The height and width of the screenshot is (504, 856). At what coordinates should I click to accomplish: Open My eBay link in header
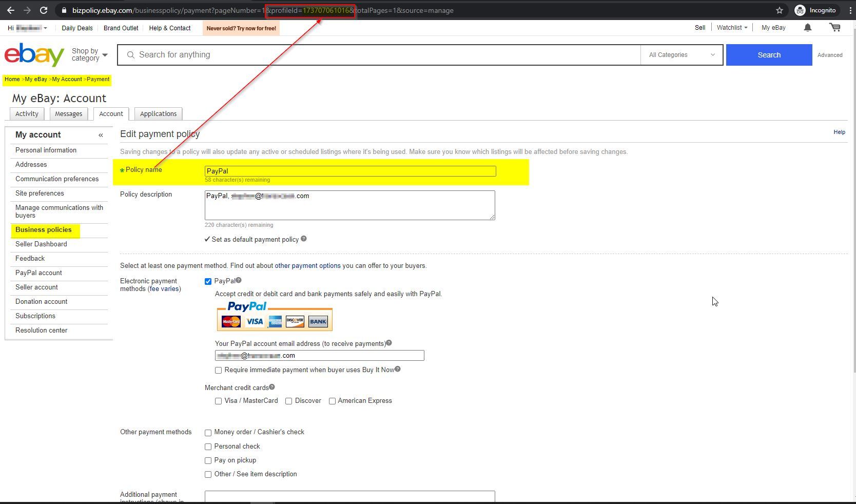773,28
